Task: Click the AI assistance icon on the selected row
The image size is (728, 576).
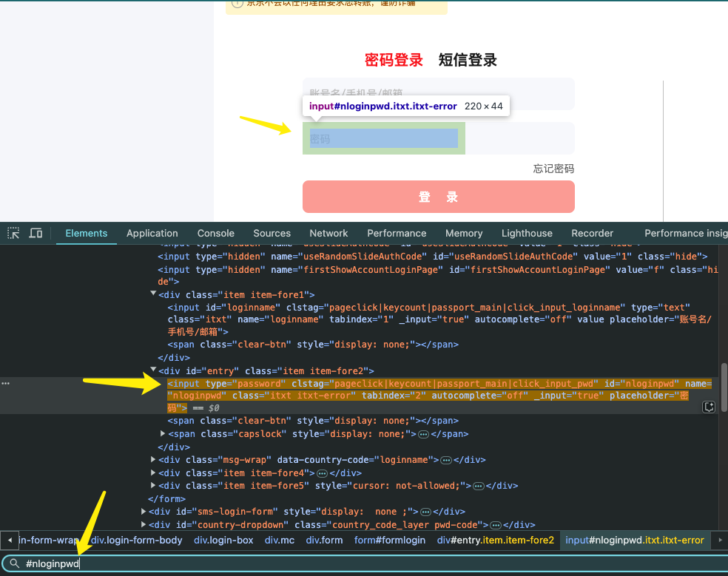Action: click(709, 407)
